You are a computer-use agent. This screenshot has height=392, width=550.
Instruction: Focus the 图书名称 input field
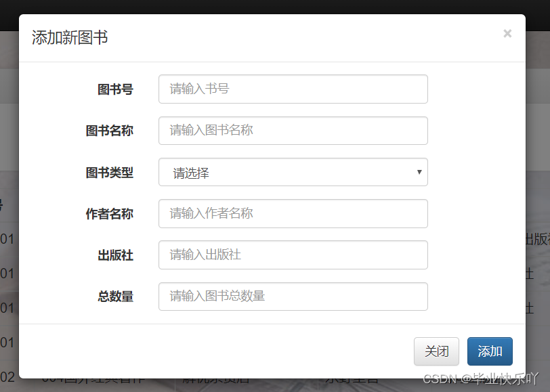coord(293,131)
